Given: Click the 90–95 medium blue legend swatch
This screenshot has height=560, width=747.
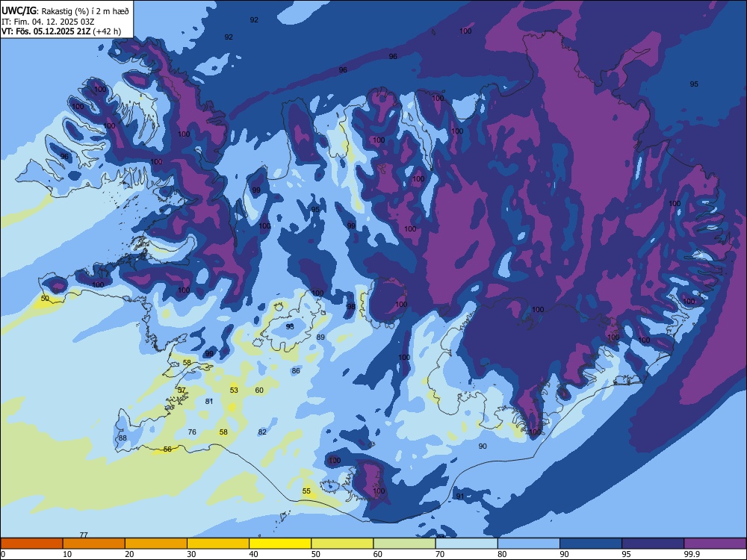Looking at the screenshot, I should pos(591,544).
